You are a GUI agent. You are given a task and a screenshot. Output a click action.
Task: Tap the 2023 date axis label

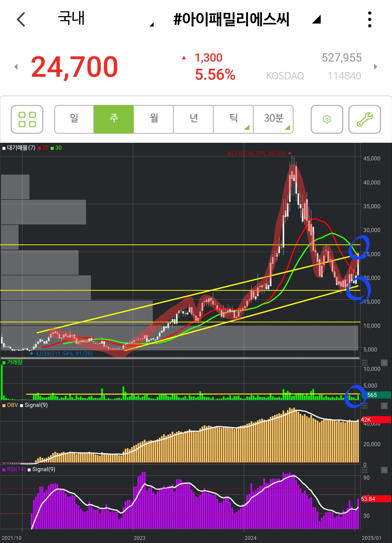tap(139, 538)
